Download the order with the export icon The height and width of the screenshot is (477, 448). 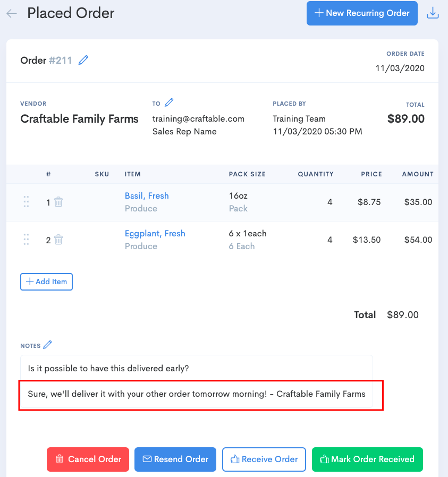click(433, 13)
